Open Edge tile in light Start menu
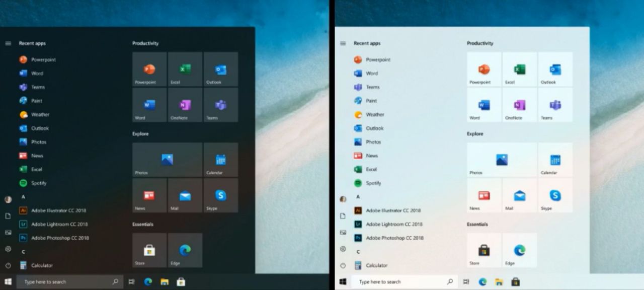 pyautogui.click(x=520, y=250)
